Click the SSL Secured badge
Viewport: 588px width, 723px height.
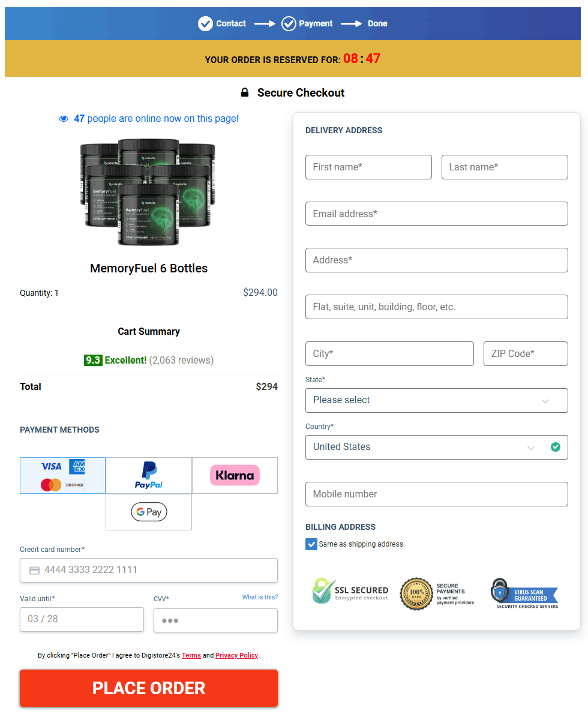coord(350,593)
